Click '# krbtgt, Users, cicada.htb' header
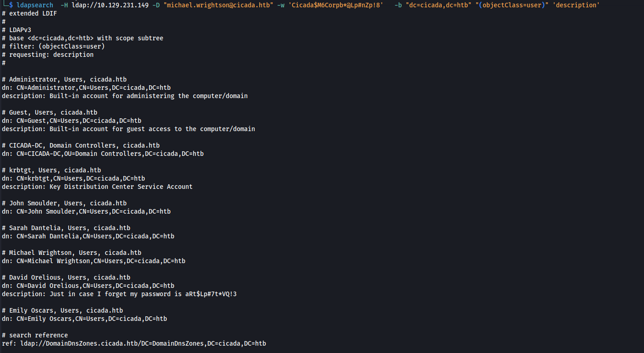This screenshot has height=353, width=644. (51, 170)
